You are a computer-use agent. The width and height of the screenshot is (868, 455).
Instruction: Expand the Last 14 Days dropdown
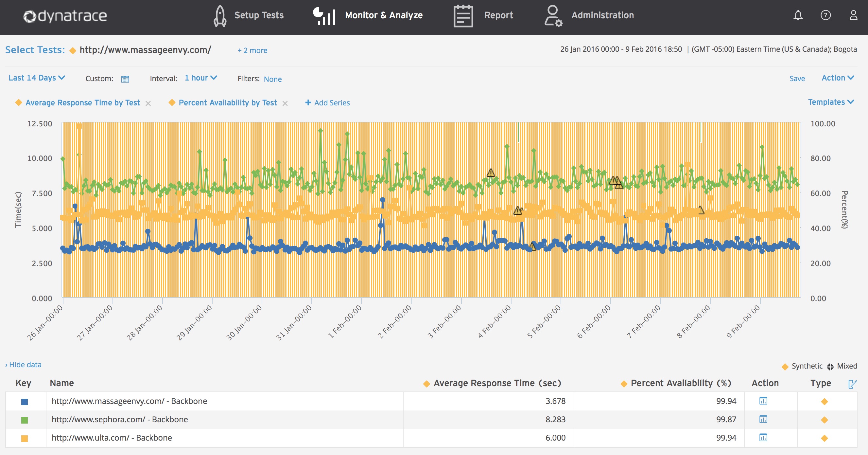(x=37, y=78)
